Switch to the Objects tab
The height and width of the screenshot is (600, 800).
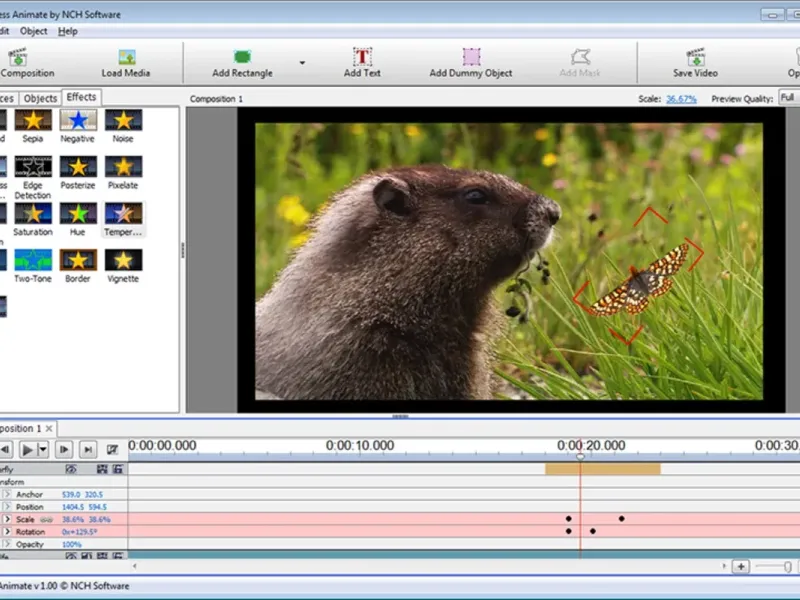[40, 98]
